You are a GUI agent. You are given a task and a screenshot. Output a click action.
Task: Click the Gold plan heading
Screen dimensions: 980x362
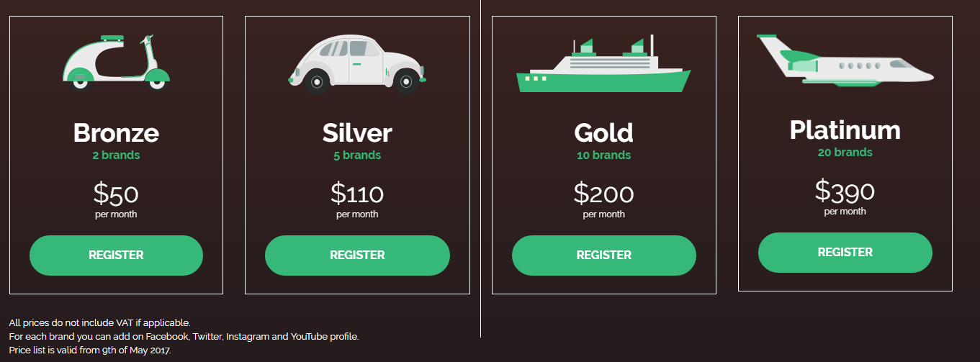(x=603, y=133)
